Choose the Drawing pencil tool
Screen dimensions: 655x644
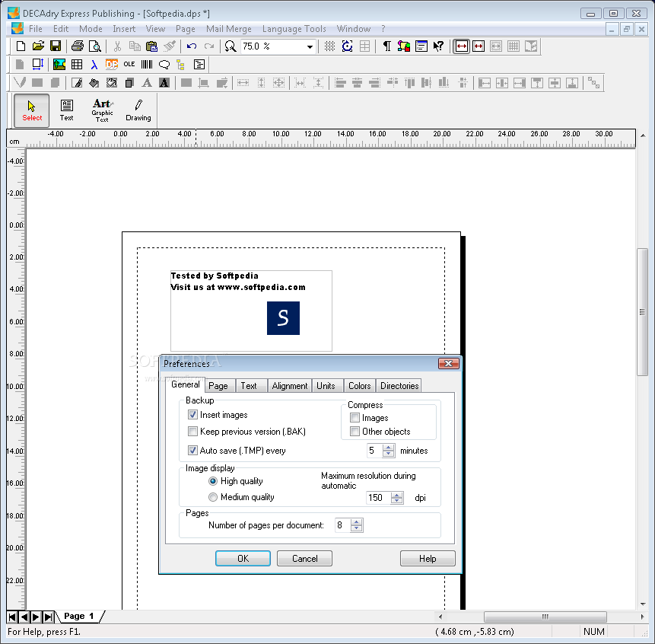click(138, 110)
